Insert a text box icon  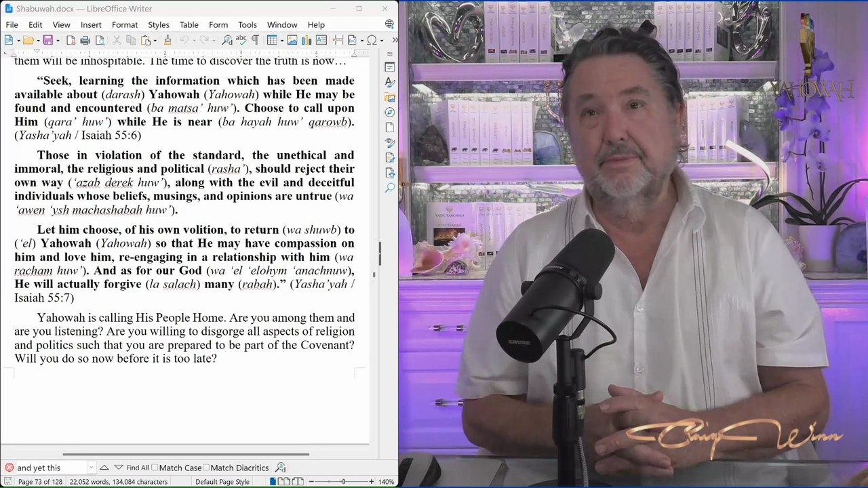321,41
